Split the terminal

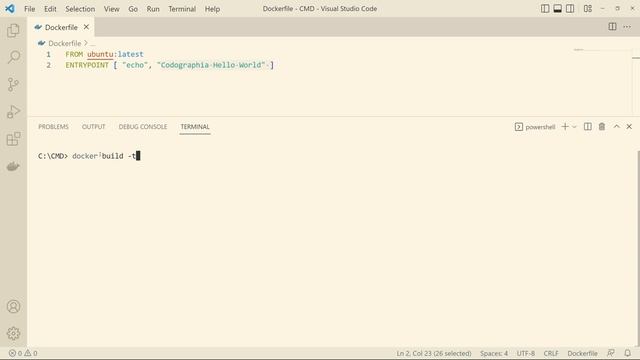click(x=588, y=127)
